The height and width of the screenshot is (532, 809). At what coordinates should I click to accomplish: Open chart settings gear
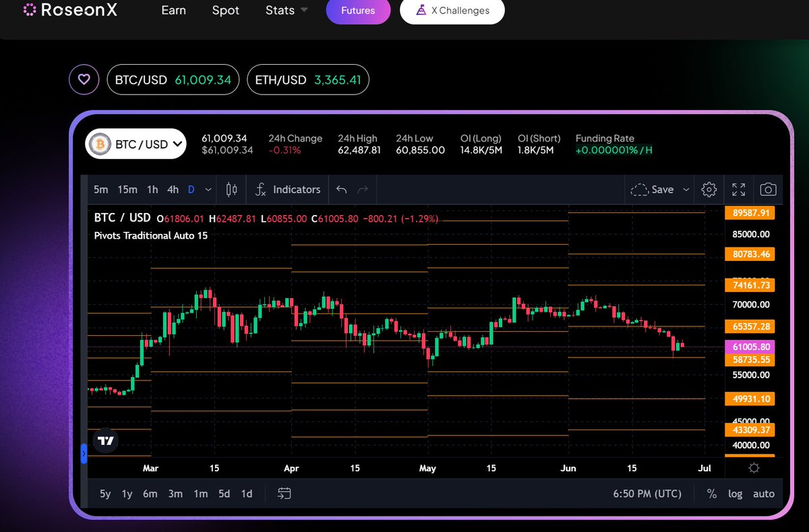pyautogui.click(x=709, y=189)
